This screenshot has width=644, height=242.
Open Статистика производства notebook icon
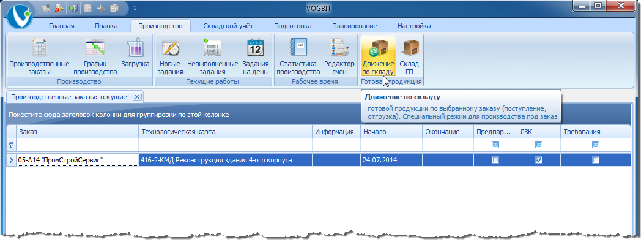298,56
